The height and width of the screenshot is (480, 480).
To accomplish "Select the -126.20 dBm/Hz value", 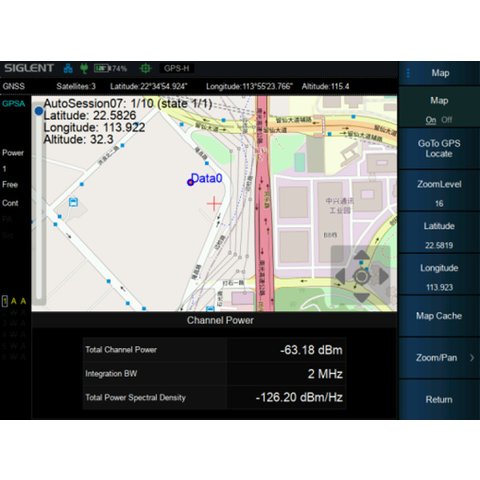I will point(299,397).
